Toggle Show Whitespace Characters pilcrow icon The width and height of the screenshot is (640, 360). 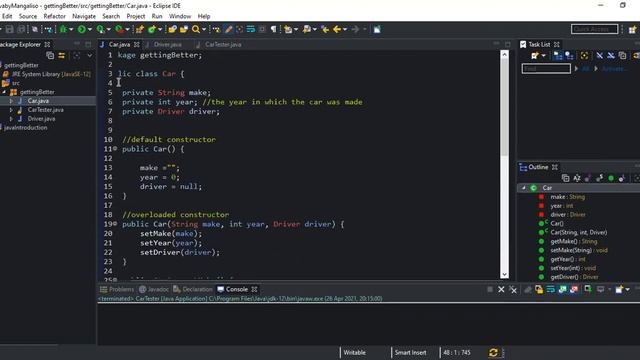pyautogui.click(x=273, y=29)
